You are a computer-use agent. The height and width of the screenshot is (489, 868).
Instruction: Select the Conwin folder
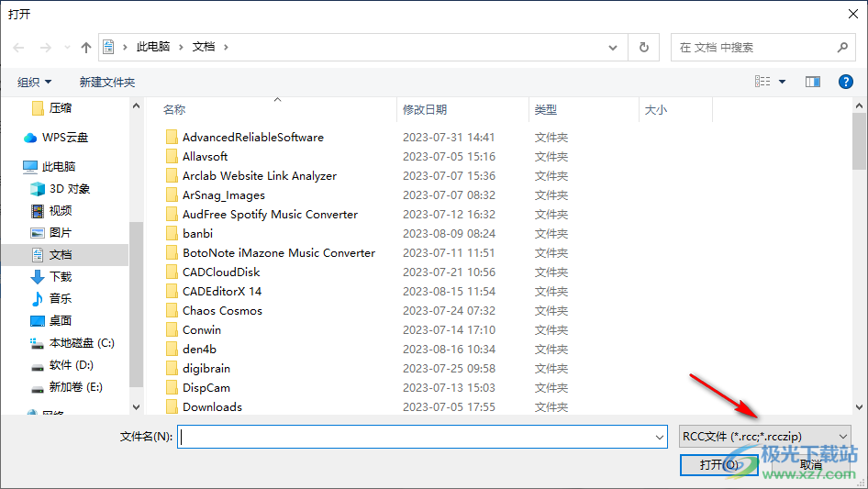coord(202,330)
